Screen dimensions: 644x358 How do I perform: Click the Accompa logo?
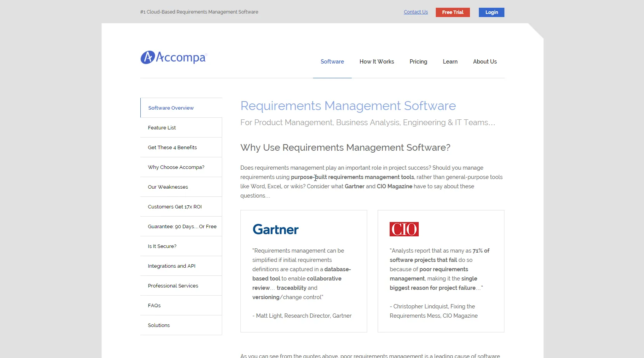174,57
